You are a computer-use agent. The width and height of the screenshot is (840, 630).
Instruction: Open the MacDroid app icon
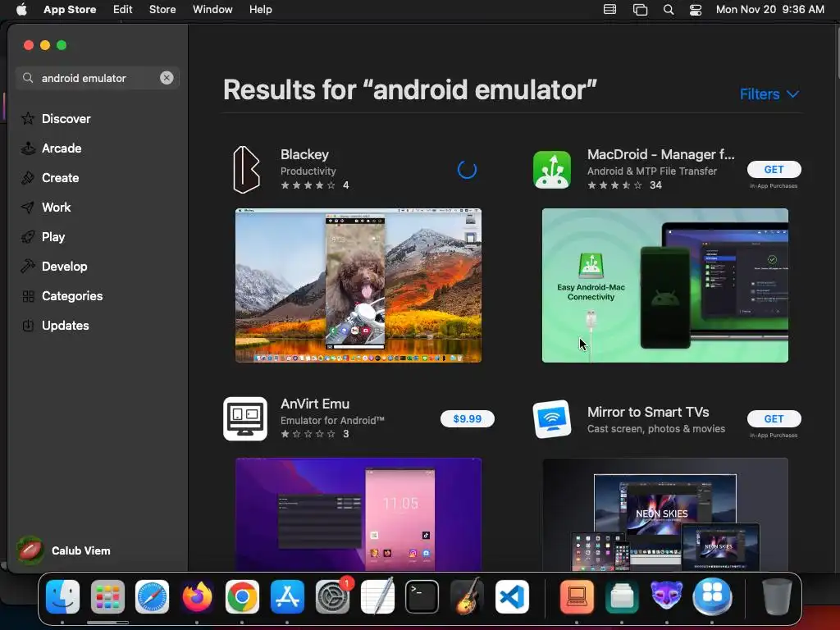[x=552, y=170]
